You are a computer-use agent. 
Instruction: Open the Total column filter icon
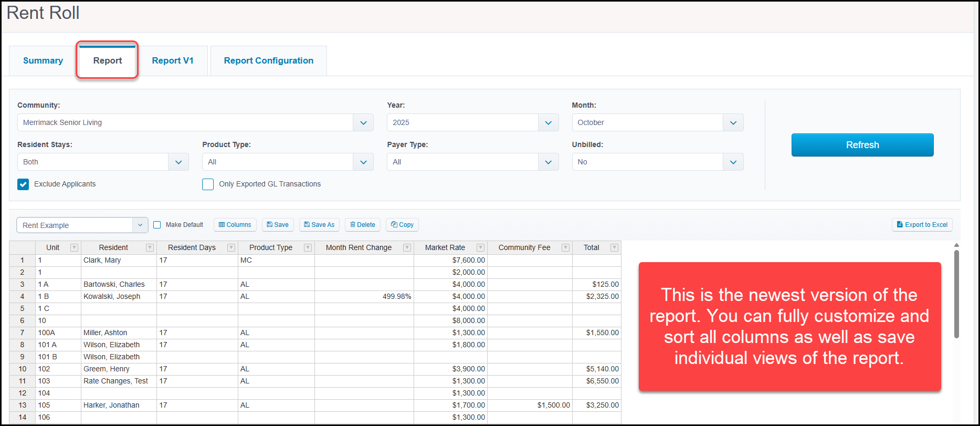614,247
